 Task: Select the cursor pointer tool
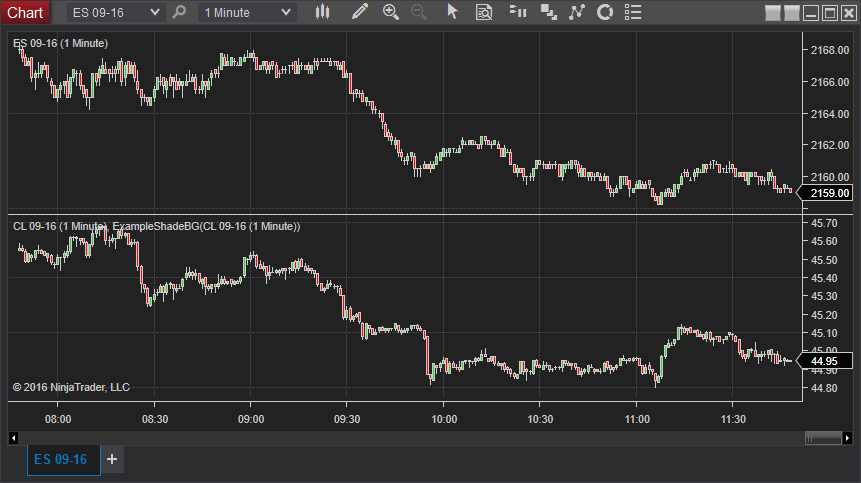(x=452, y=12)
